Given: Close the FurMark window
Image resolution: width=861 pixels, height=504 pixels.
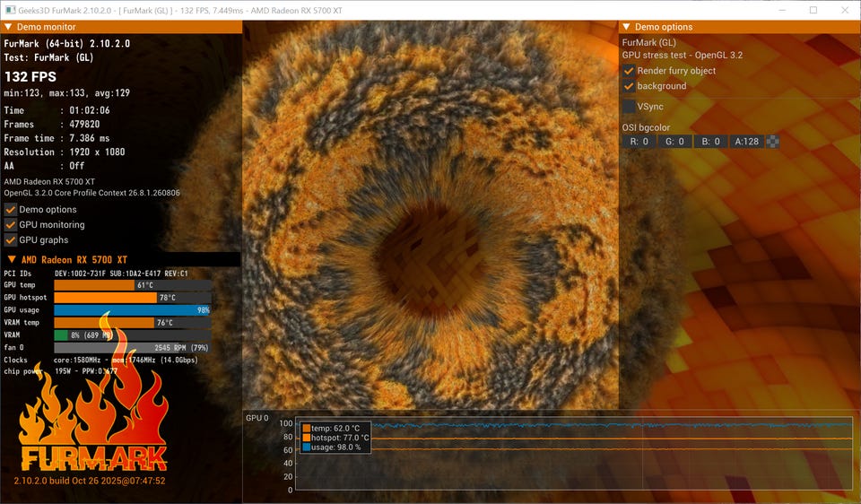Looking at the screenshot, I should click(845, 10).
